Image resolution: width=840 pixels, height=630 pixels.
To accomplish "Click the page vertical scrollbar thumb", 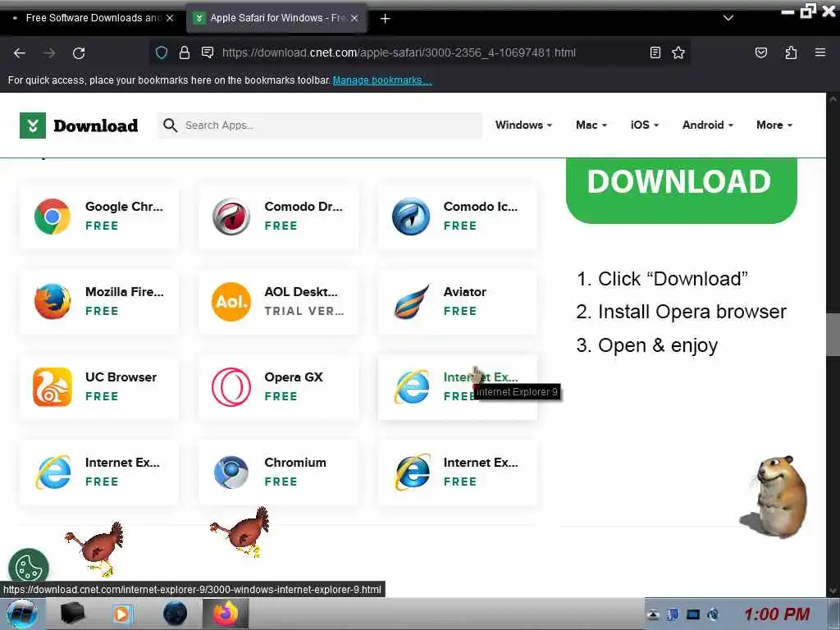I will pos(833,335).
